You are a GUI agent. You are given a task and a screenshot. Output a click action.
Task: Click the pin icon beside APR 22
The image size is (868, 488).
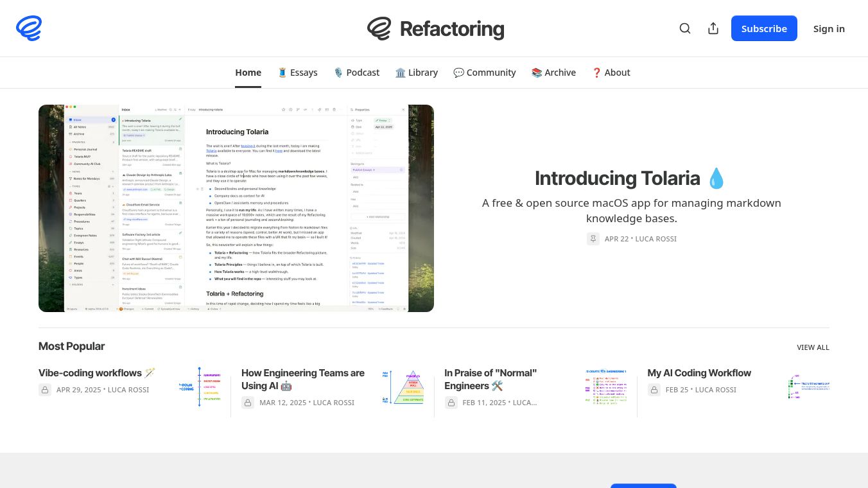(593, 239)
